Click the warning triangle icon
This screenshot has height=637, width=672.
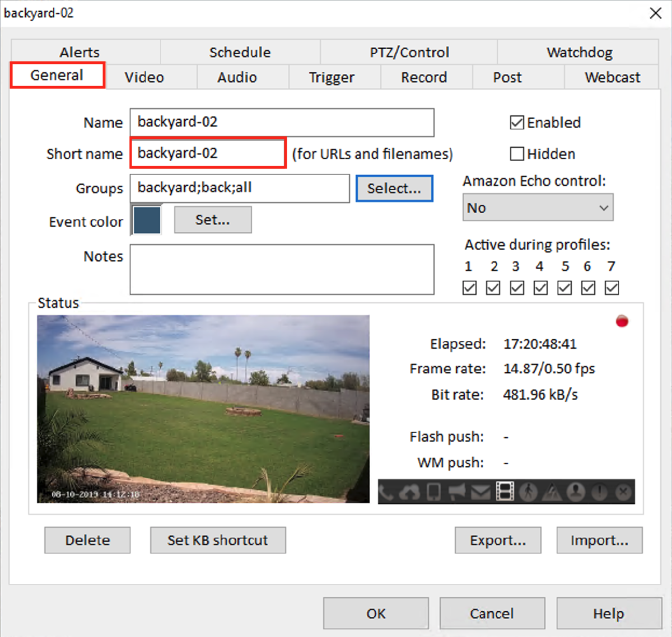(552, 491)
